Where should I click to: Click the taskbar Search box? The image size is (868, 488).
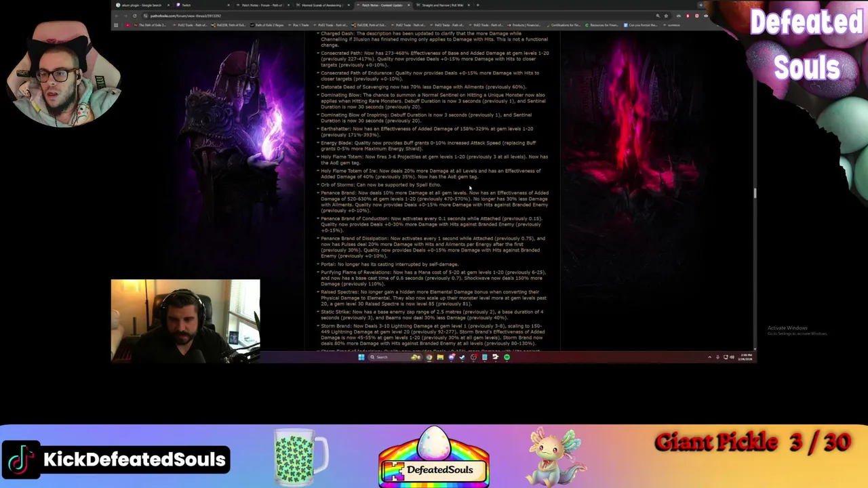point(395,357)
